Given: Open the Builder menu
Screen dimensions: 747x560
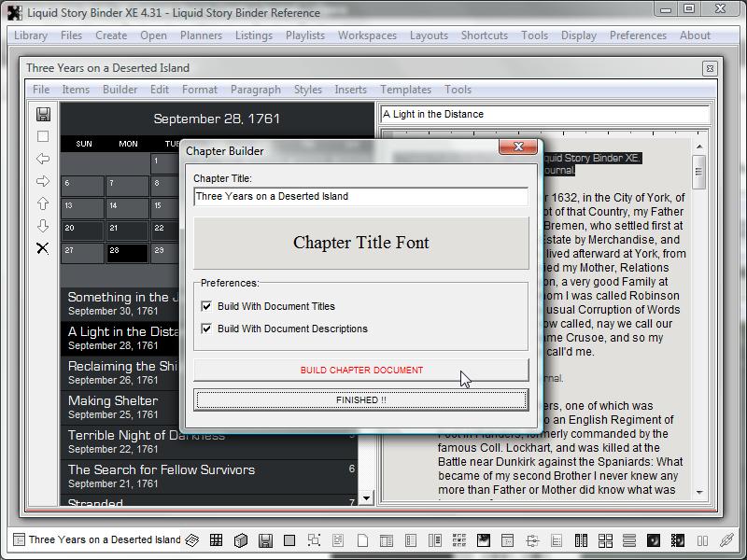Looking at the screenshot, I should (120, 90).
